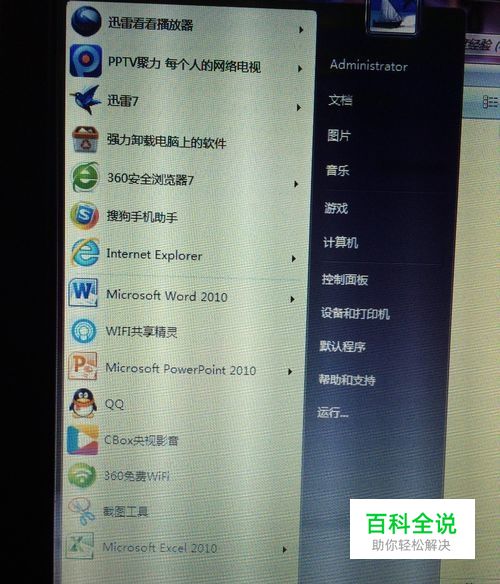The height and width of the screenshot is (584, 500).
Task: Open the 迅雷看看播放器 player icon
Action: point(86,21)
